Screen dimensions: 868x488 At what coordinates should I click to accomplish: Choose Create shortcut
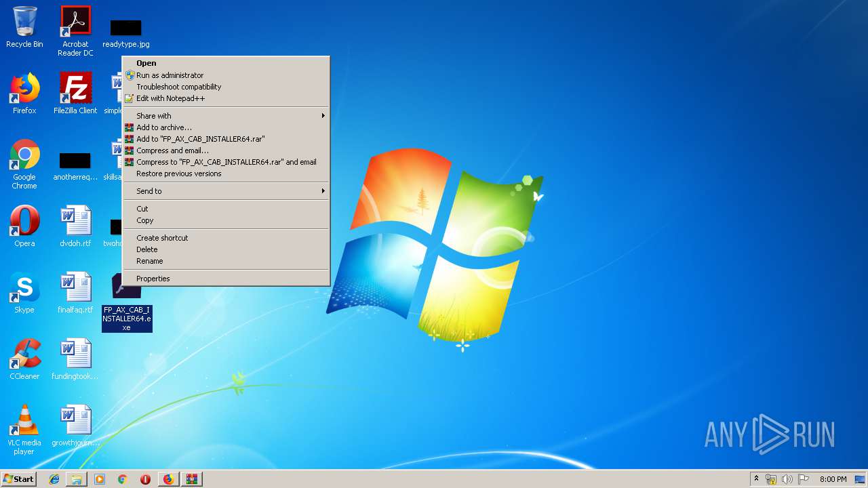[226, 238]
